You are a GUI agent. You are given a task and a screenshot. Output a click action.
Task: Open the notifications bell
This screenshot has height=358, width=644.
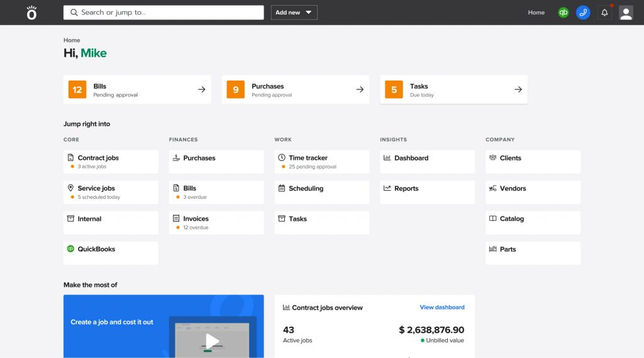604,13
